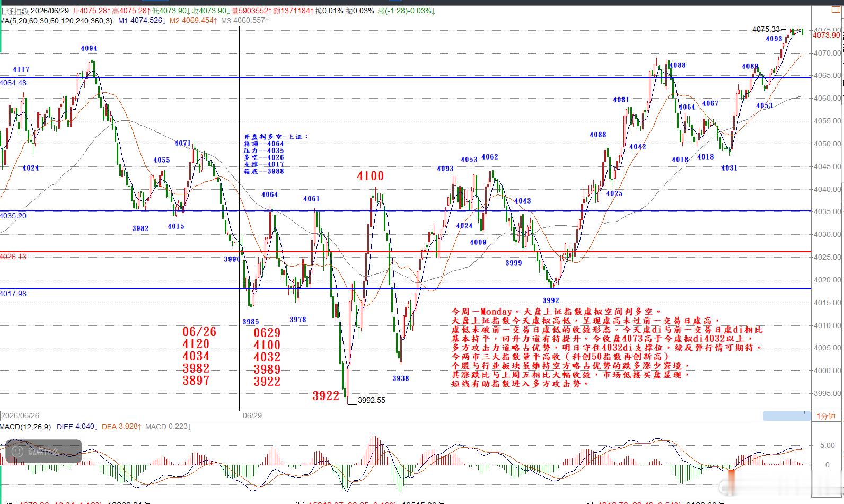Click the 涨(-1.28)-0.03% change readout

point(406,11)
